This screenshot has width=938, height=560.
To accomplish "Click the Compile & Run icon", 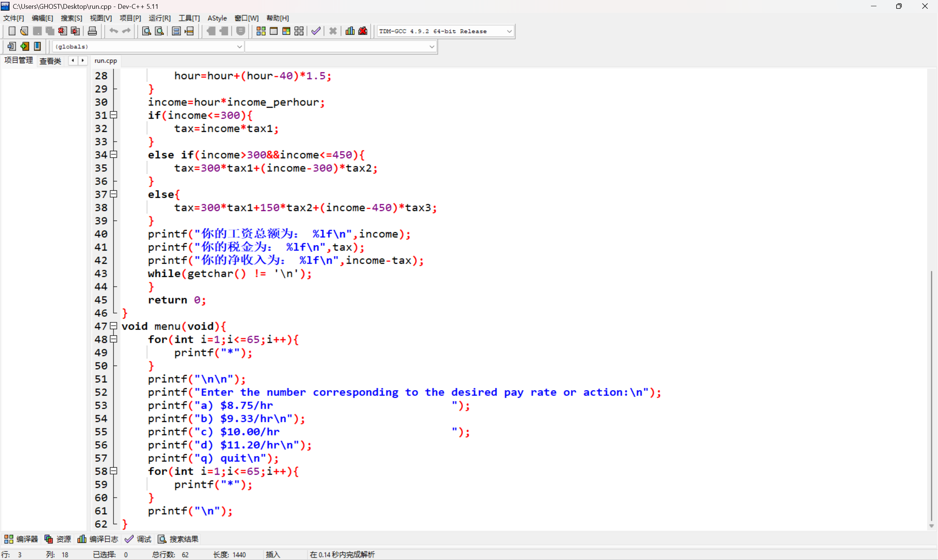I will point(286,31).
